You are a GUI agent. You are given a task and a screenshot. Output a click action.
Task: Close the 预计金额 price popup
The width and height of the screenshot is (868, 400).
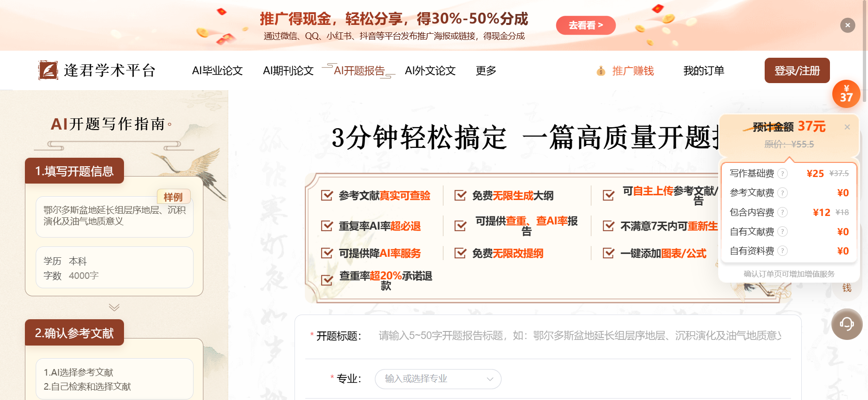click(847, 127)
